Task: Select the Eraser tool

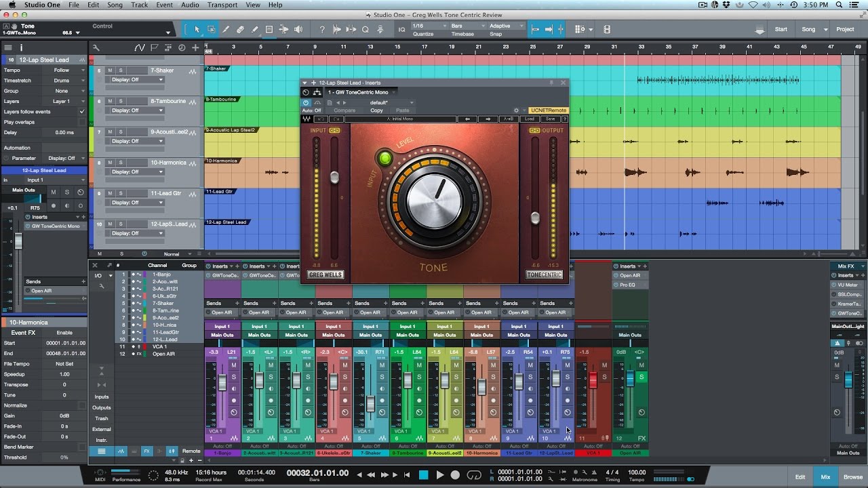Action: pos(240,29)
